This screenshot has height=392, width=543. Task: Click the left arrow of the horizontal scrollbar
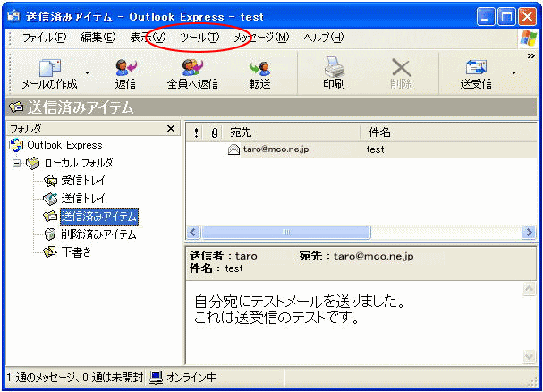tap(193, 232)
